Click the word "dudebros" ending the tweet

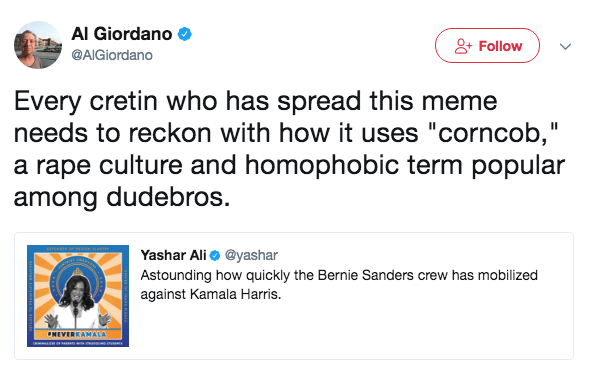[x=164, y=197]
